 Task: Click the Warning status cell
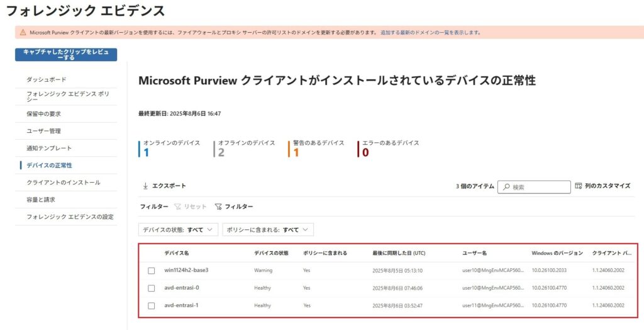(263, 270)
